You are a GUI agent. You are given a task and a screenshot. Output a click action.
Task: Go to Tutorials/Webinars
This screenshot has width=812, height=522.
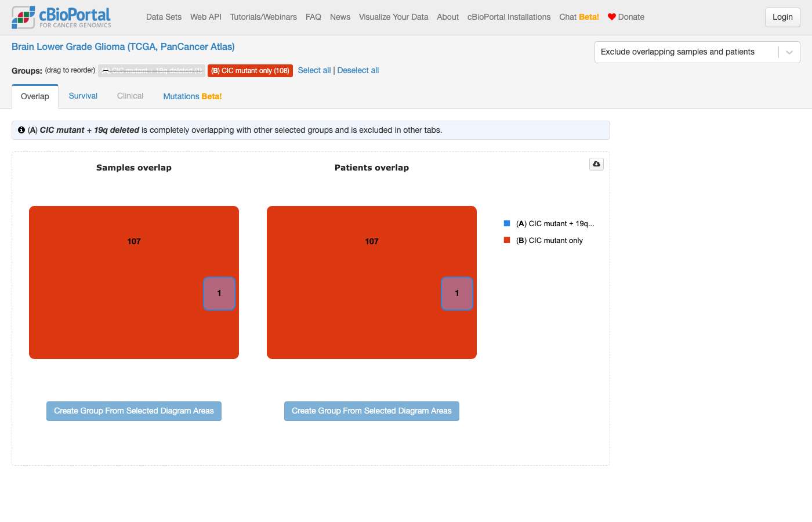pos(263,17)
